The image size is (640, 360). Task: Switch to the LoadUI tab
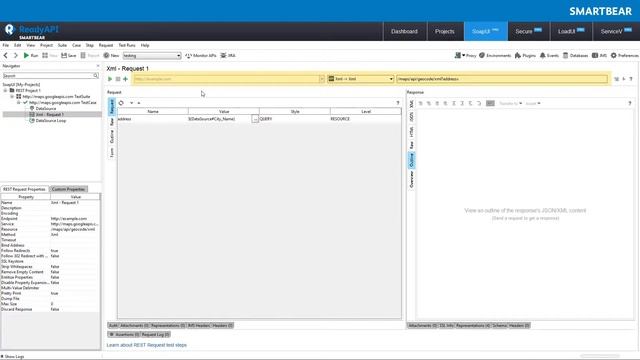click(x=571, y=31)
